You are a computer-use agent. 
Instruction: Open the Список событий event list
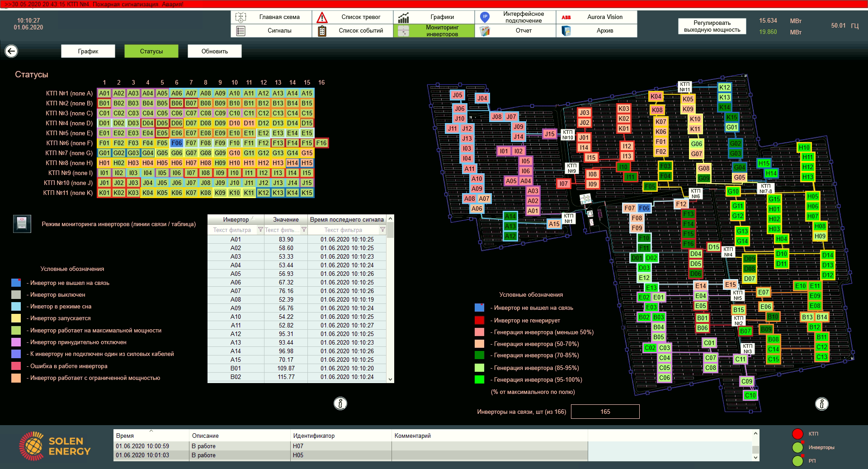pyautogui.click(x=352, y=31)
